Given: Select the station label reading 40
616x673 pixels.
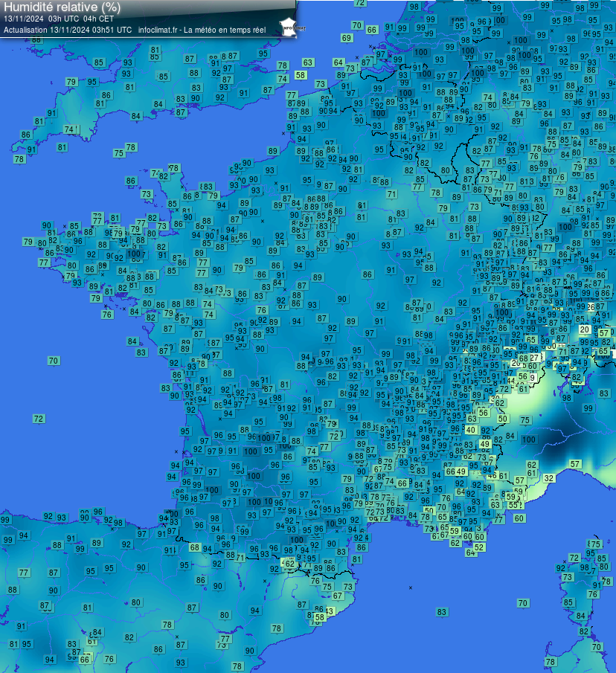Looking at the screenshot, I should pyautogui.click(x=470, y=430).
